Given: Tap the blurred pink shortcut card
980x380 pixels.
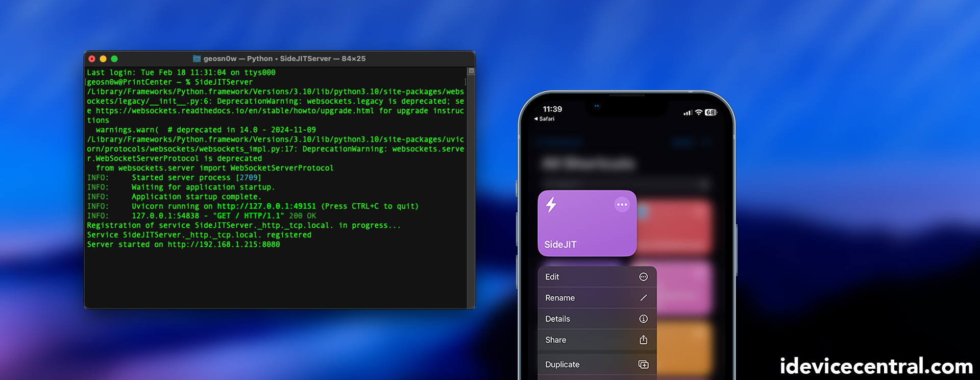Looking at the screenshot, I should pyautogui.click(x=684, y=289).
